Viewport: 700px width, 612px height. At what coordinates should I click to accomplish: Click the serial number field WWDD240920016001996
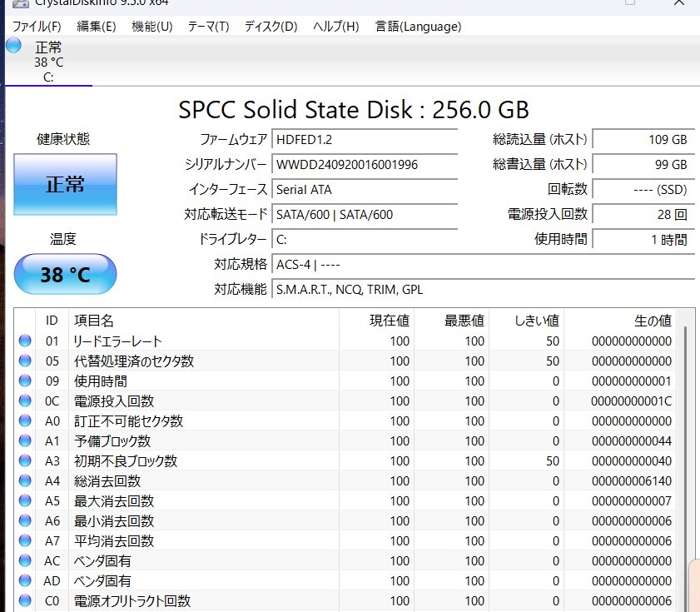[x=365, y=164]
